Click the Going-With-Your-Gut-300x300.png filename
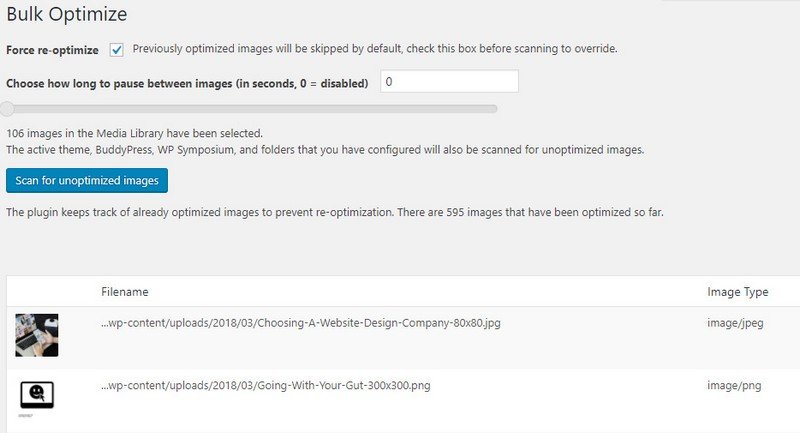 pos(265,385)
